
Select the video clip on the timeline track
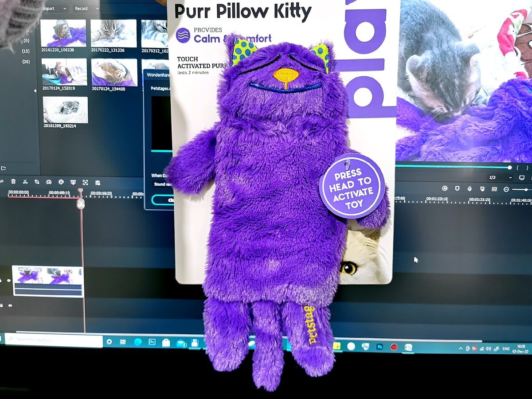point(47,281)
